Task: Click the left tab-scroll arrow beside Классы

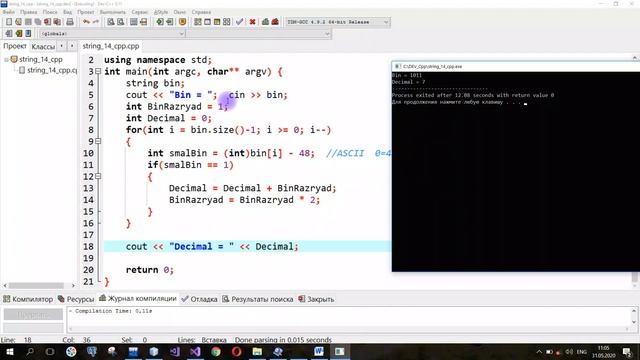Action: pos(62,46)
